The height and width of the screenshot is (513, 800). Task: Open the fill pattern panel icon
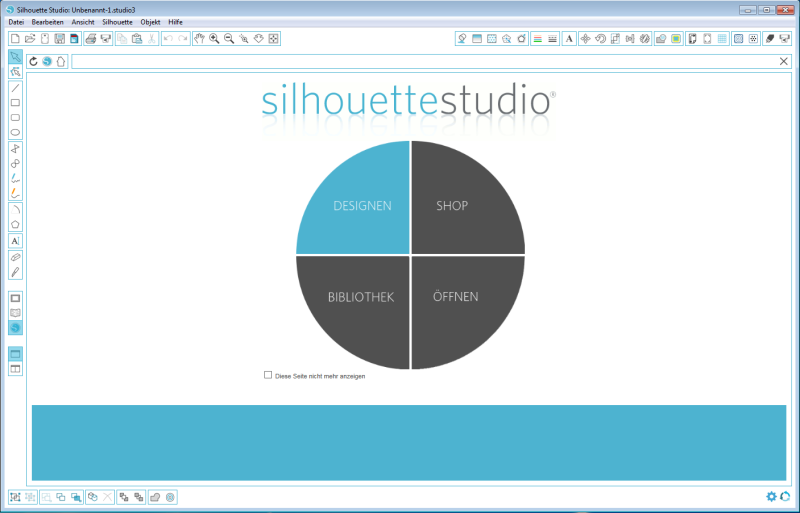click(492, 39)
